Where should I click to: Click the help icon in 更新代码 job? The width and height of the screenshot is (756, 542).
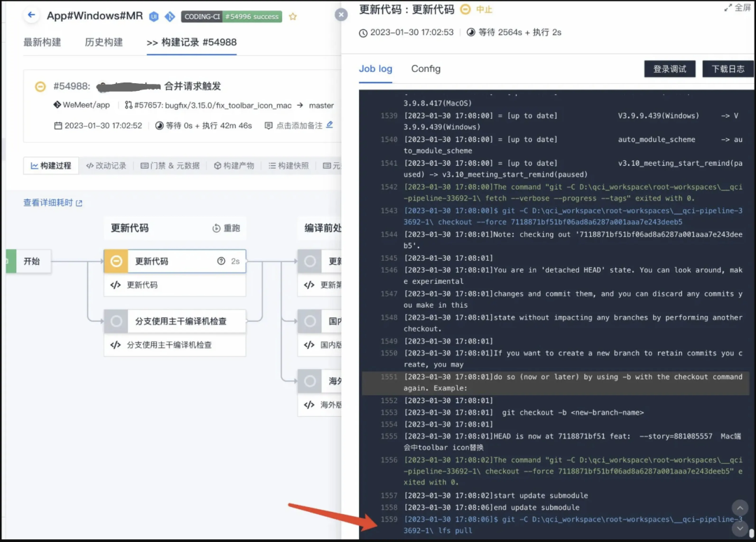click(220, 261)
